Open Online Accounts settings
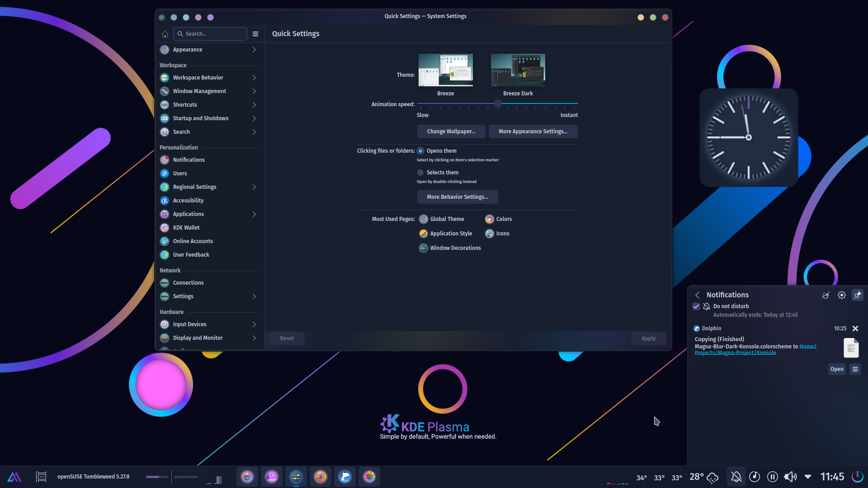This screenshot has width=868, height=488. point(208,241)
